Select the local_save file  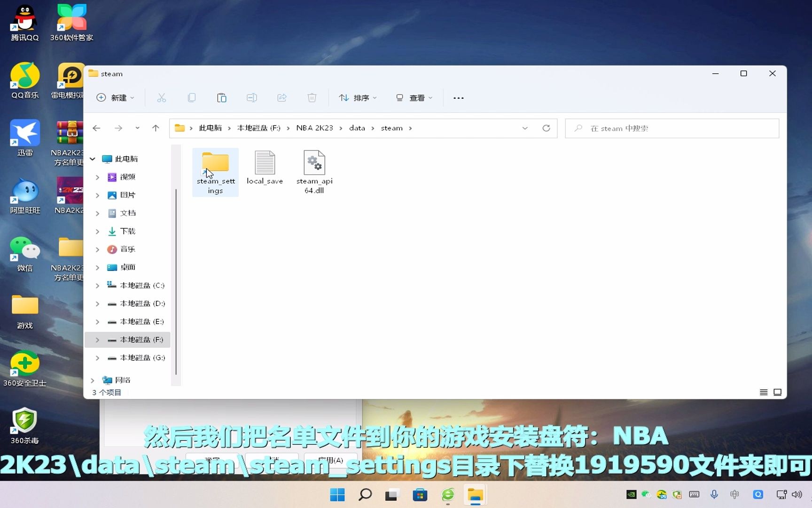(x=265, y=168)
